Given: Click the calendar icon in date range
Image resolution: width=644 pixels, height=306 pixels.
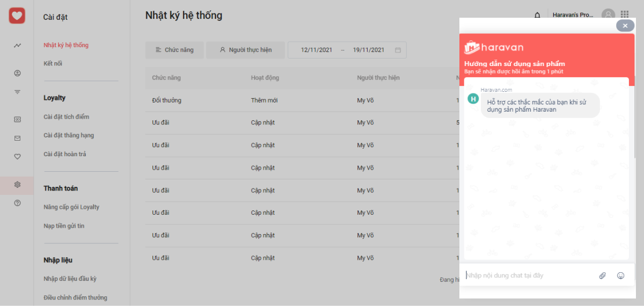Looking at the screenshot, I should point(398,50).
